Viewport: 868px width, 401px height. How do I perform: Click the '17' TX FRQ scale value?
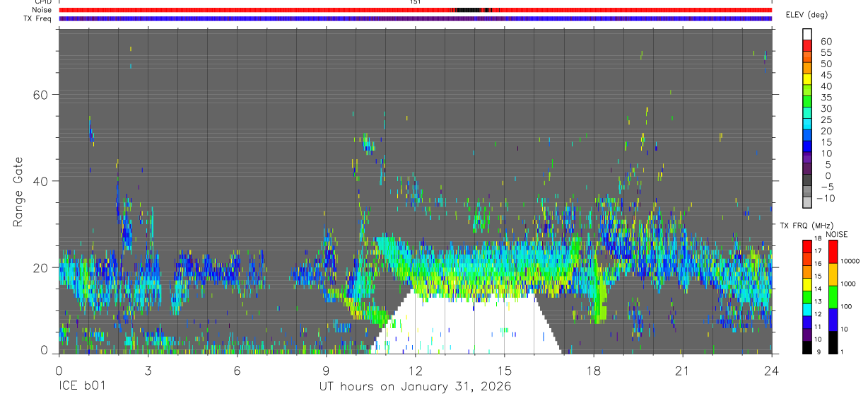coord(818,251)
